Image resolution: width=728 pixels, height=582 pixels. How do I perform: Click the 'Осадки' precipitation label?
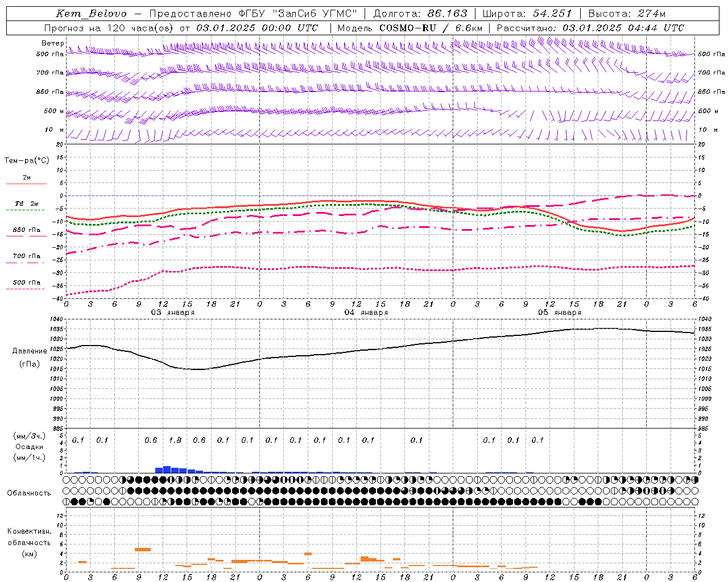coord(30,447)
